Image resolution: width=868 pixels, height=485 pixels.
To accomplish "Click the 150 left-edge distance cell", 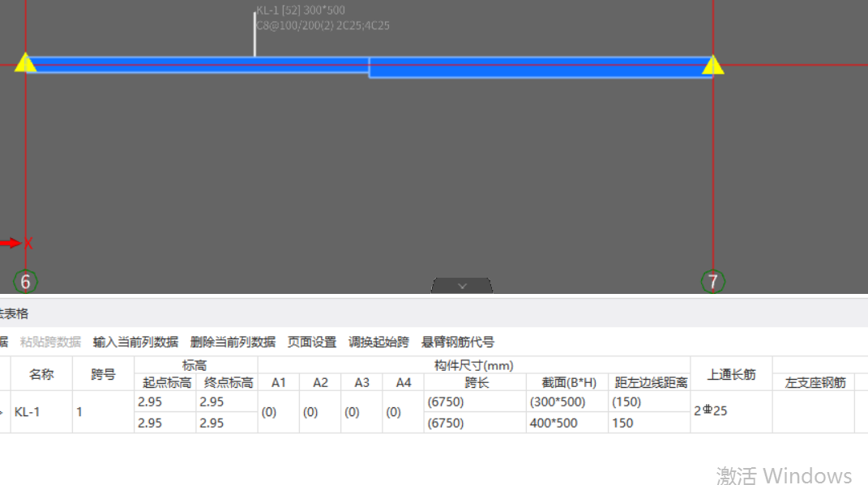I will (649, 423).
